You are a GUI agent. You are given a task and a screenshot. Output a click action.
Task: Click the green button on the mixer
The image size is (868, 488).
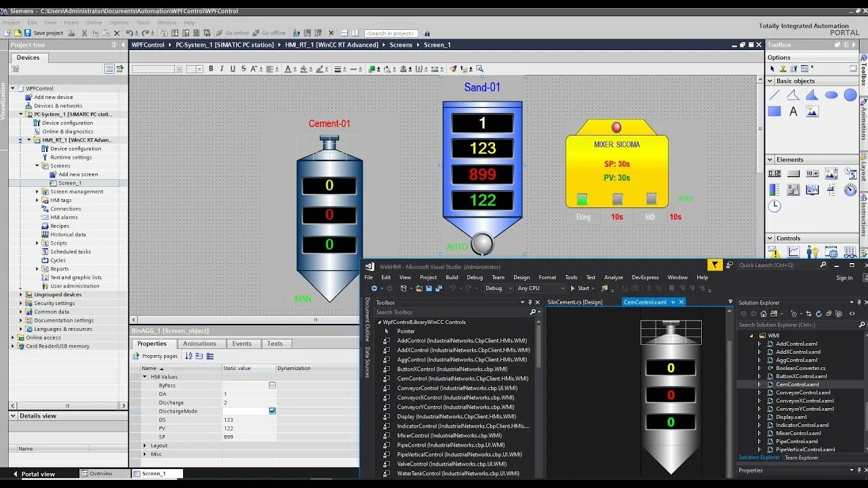(x=582, y=199)
